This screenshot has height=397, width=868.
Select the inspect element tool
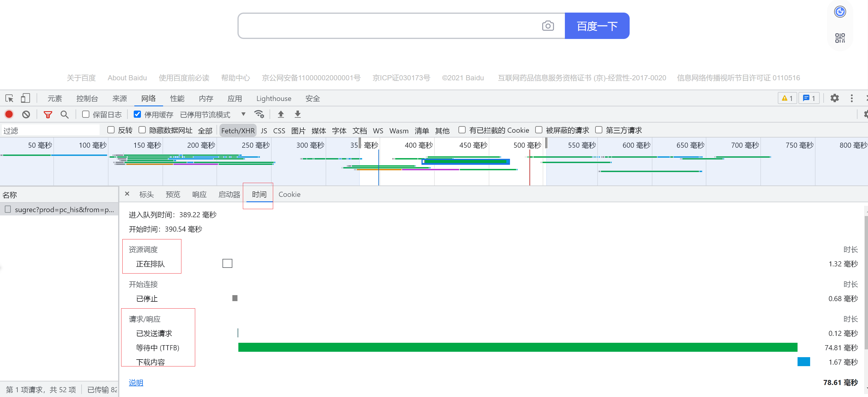pyautogui.click(x=9, y=98)
